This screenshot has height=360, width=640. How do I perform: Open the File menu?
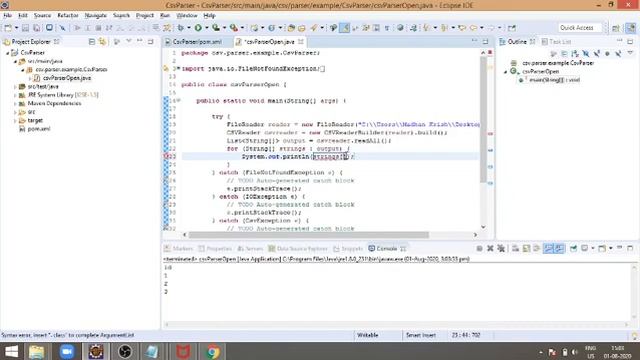click(x=7, y=16)
